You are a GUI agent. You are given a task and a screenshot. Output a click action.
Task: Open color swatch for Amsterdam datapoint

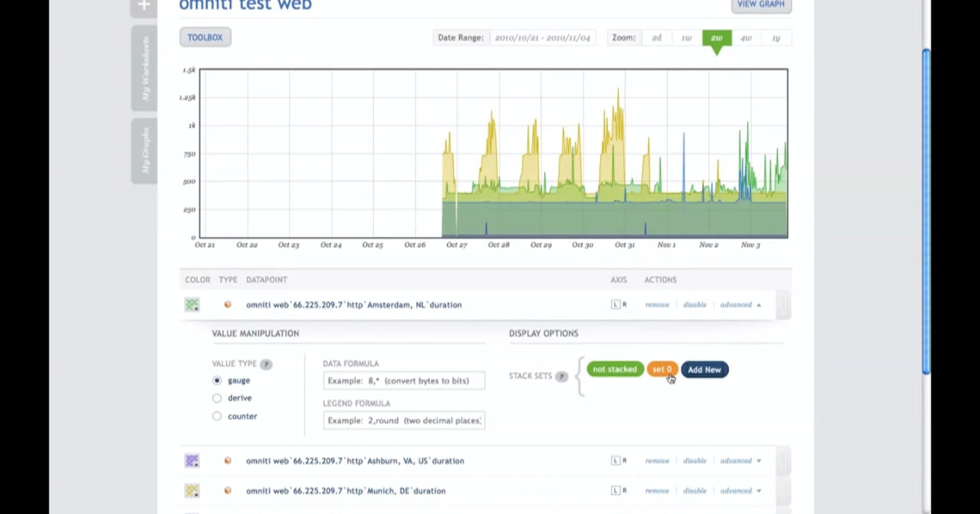point(192,305)
